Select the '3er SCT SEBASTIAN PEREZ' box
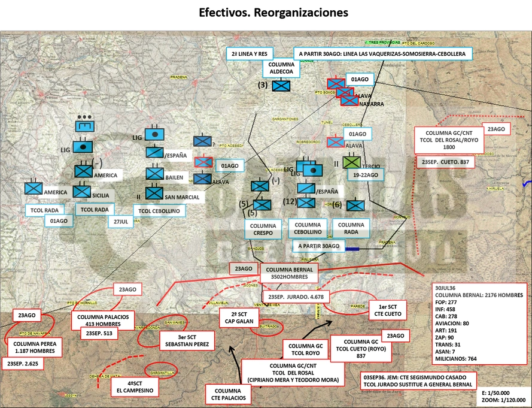Viewport: 532px width, 408px height. (x=187, y=341)
